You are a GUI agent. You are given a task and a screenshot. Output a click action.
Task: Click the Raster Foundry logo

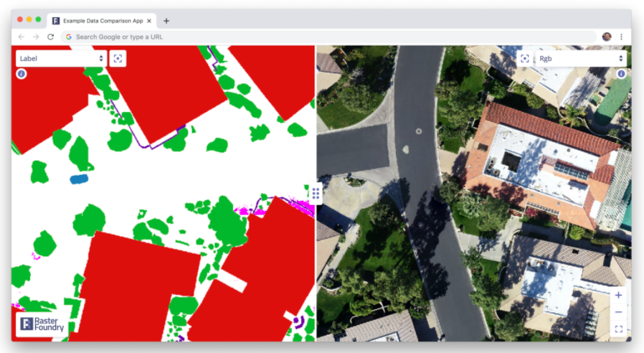[42, 324]
